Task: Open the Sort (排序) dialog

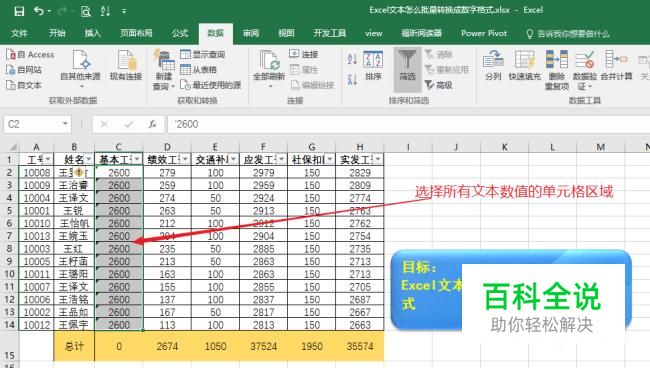Action: click(373, 65)
